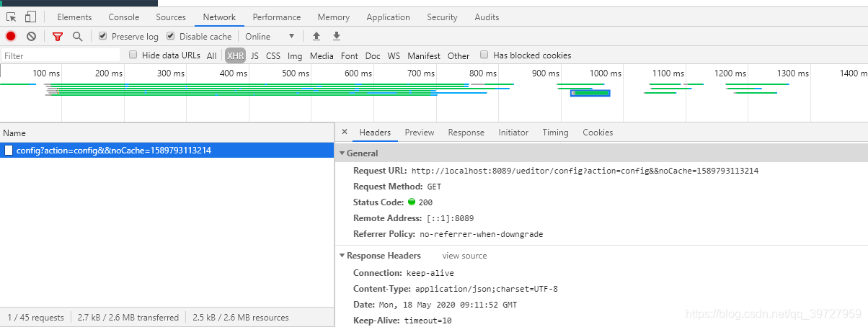Filter requests by Manifest

[x=424, y=55]
